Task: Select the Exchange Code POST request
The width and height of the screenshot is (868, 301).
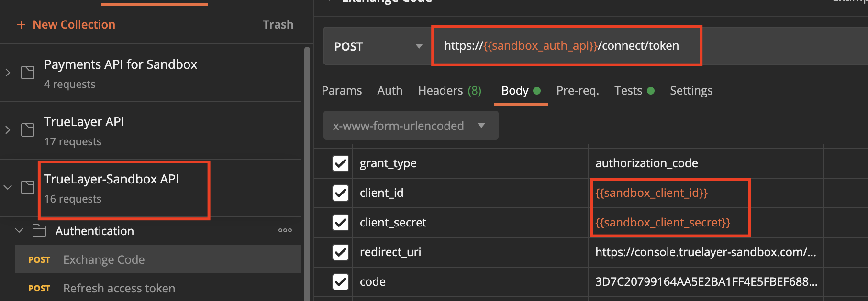Action: (x=158, y=259)
